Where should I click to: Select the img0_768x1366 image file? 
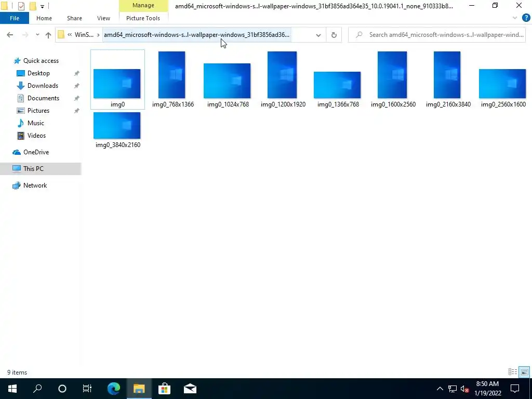point(172,79)
